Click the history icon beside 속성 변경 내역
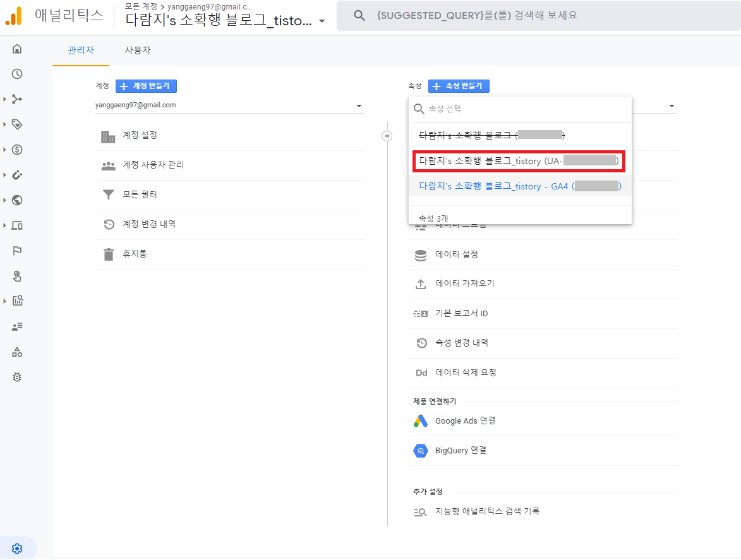The height and width of the screenshot is (560, 741). point(421,343)
